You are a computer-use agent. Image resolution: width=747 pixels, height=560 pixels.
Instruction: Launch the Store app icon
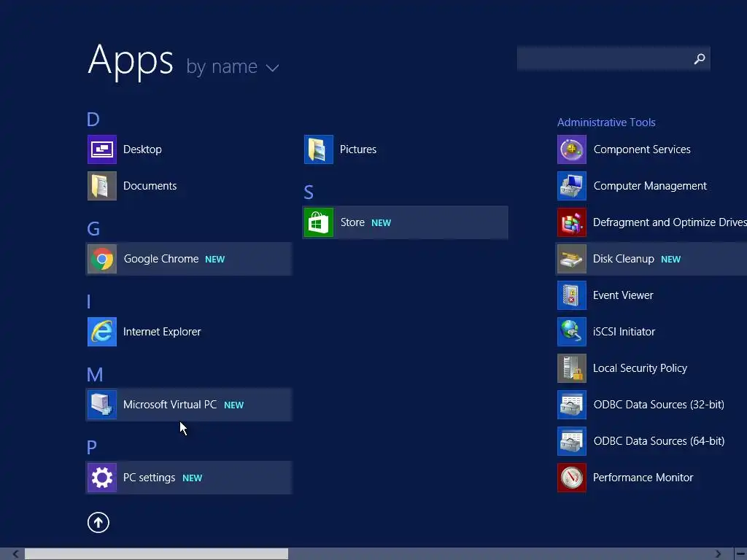[319, 222]
